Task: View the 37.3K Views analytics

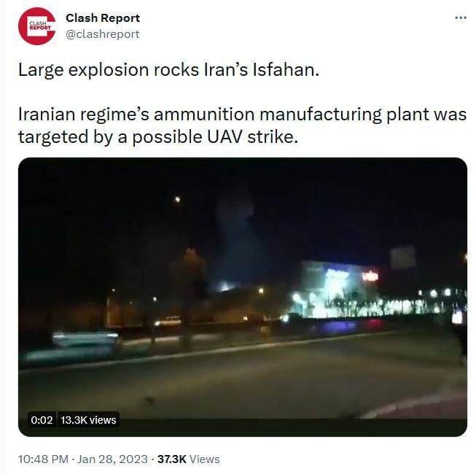Action: (188, 459)
